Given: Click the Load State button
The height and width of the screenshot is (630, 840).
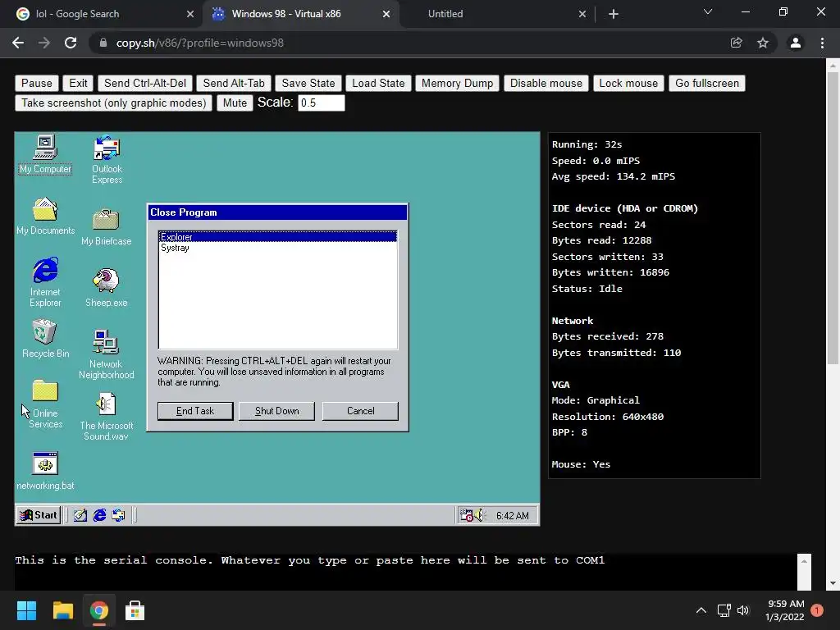Looking at the screenshot, I should pyautogui.click(x=378, y=83).
